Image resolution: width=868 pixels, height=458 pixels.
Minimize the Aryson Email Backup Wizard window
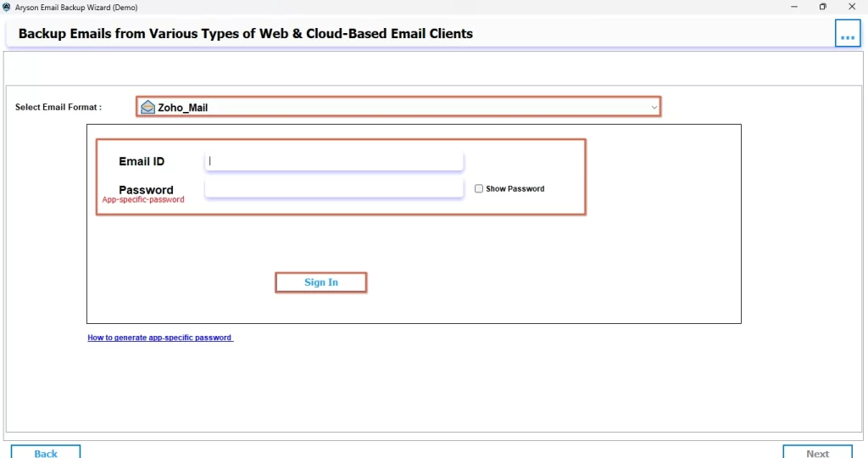pyautogui.click(x=793, y=7)
